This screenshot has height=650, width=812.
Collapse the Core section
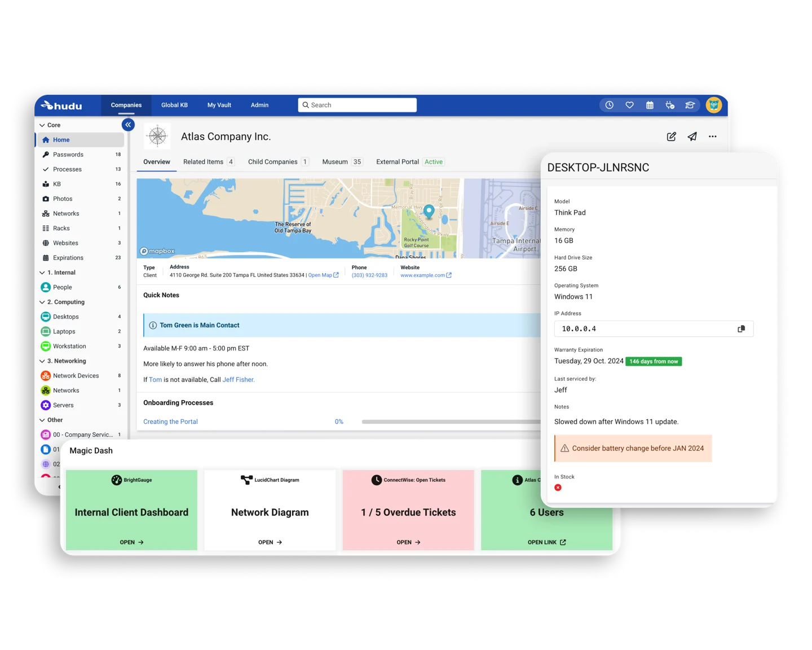click(x=42, y=125)
